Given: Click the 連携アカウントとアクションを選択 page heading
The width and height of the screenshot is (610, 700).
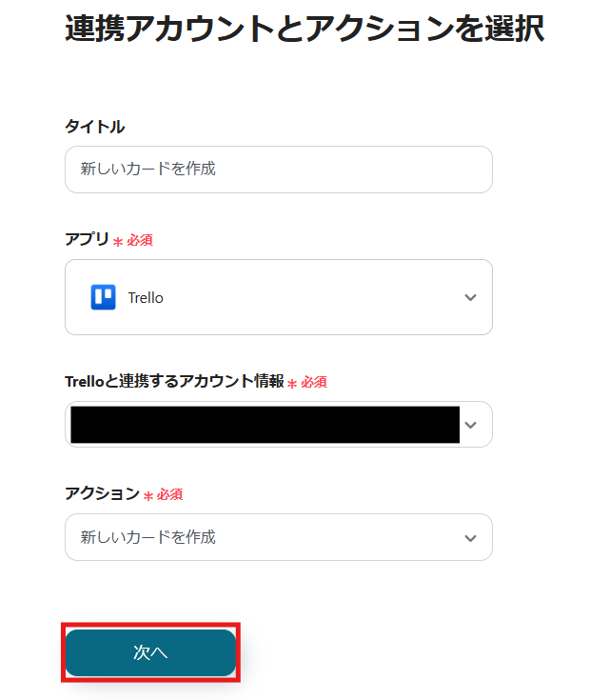Looking at the screenshot, I should coord(305,29).
